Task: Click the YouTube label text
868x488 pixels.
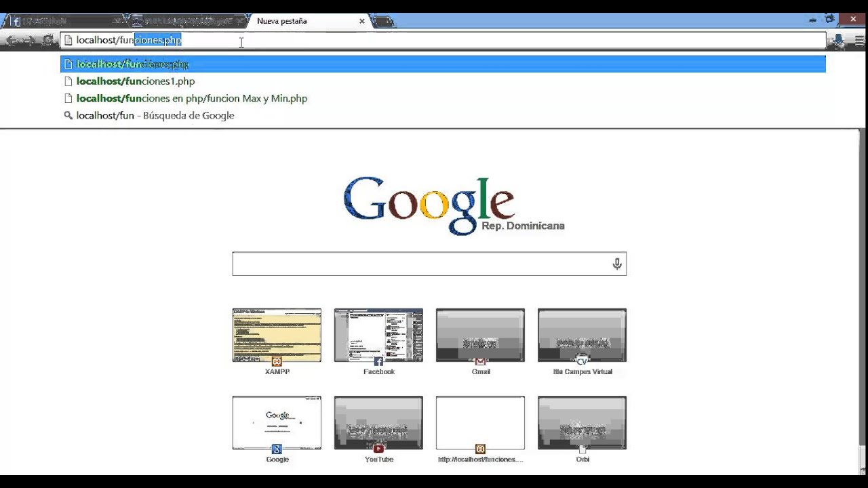Action: click(379, 460)
